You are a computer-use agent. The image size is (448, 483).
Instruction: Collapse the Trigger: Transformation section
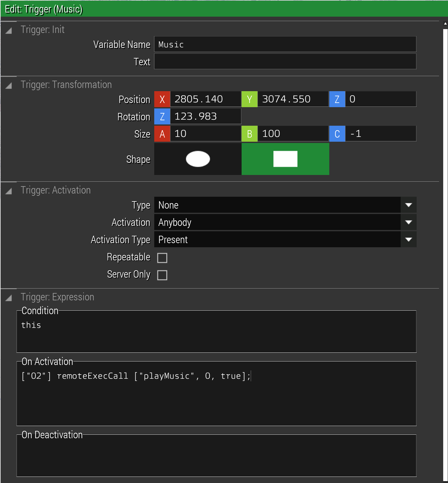click(x=9, y=85)
